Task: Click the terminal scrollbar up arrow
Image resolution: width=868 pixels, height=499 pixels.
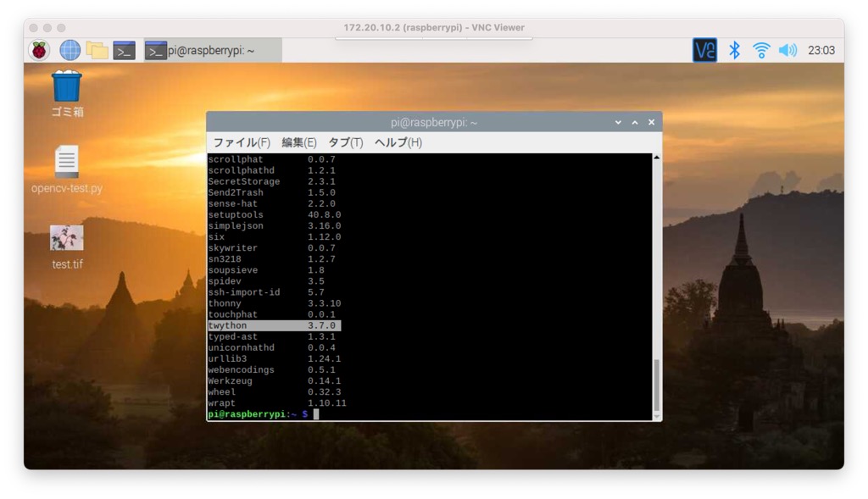Action: coord(657,158)
